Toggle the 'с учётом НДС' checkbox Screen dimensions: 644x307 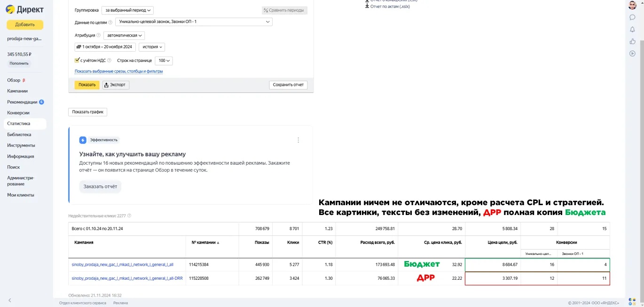(77, 60)
